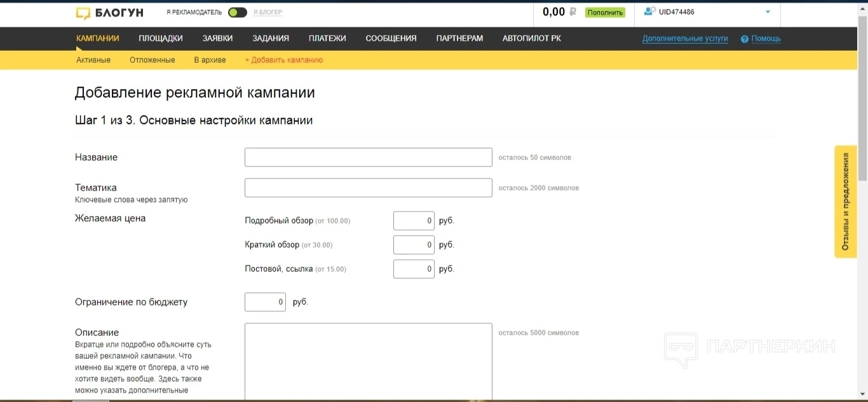
Task: Click the Постовой, ссылка price field
Action: pyautogui.click(x=414, y=269)
